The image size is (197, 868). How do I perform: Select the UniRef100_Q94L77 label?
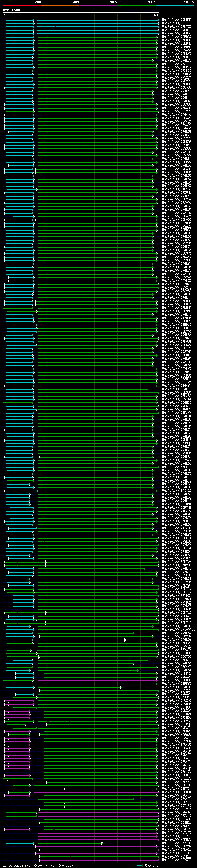click(177, 60)
